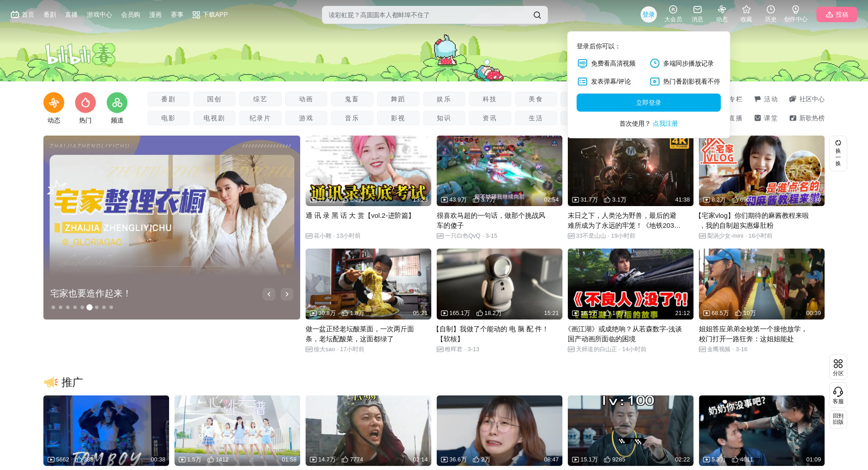
Task: Open 新歌热榜 link
Action: tap(807, 118)
